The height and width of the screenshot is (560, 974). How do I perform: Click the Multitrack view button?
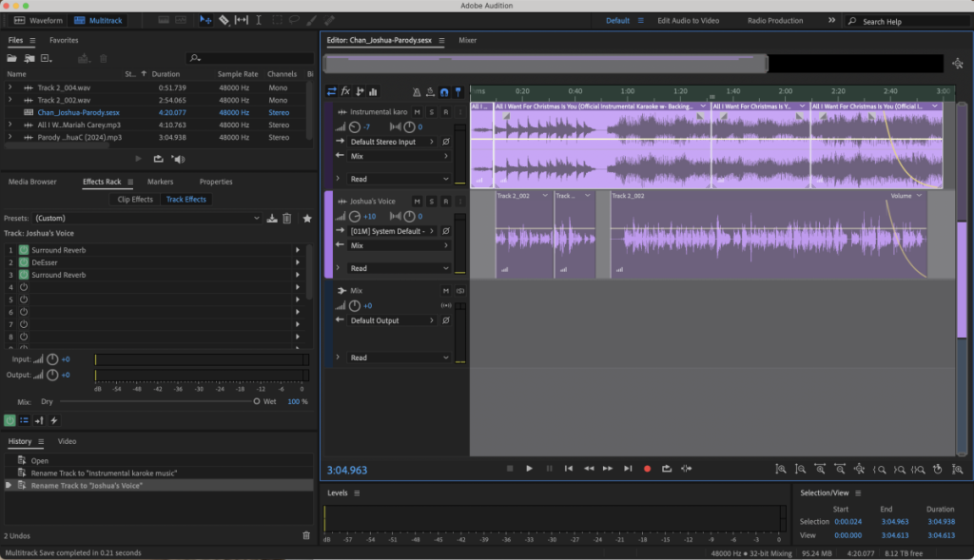click(98, 21)
